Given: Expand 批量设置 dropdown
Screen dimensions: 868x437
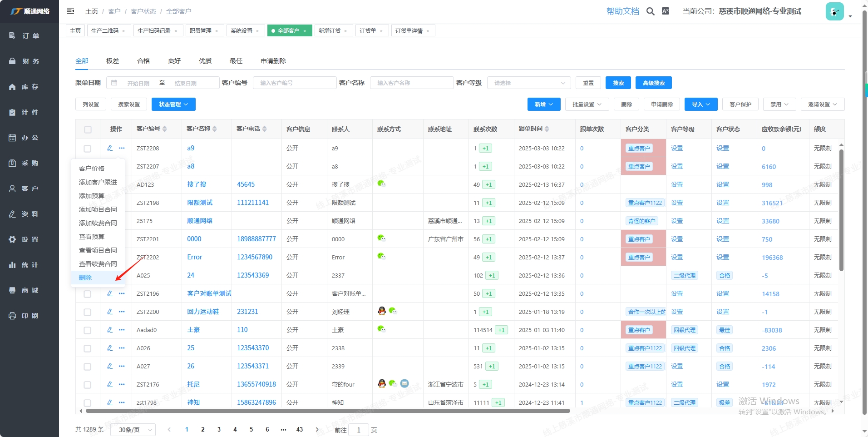Looking at the screenshot, I should coord(587,104).
